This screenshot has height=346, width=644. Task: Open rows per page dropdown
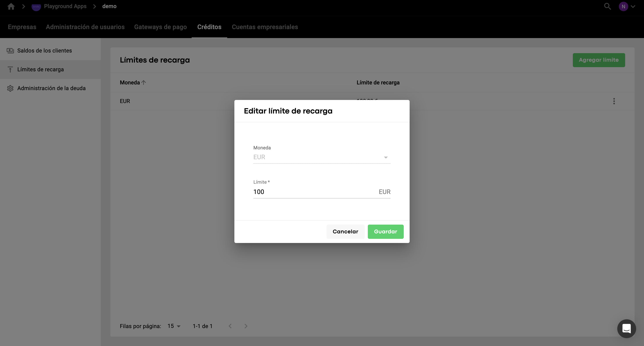(174, 326)
